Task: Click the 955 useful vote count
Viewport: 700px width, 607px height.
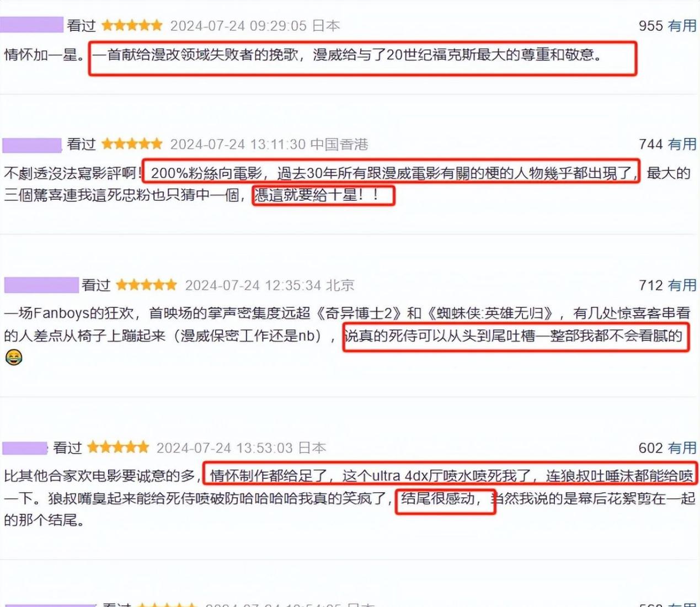Action: tap(650, 26)
